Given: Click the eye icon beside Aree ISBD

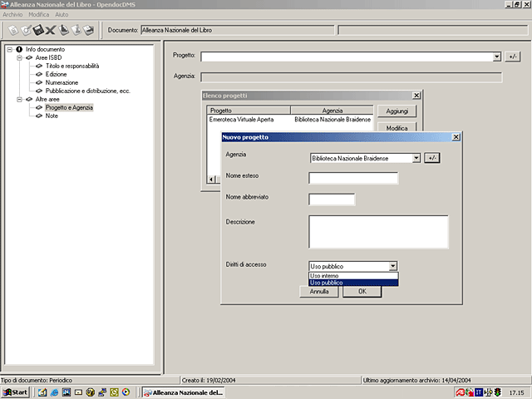Looking at the screenshot, I should click(29, 57).
